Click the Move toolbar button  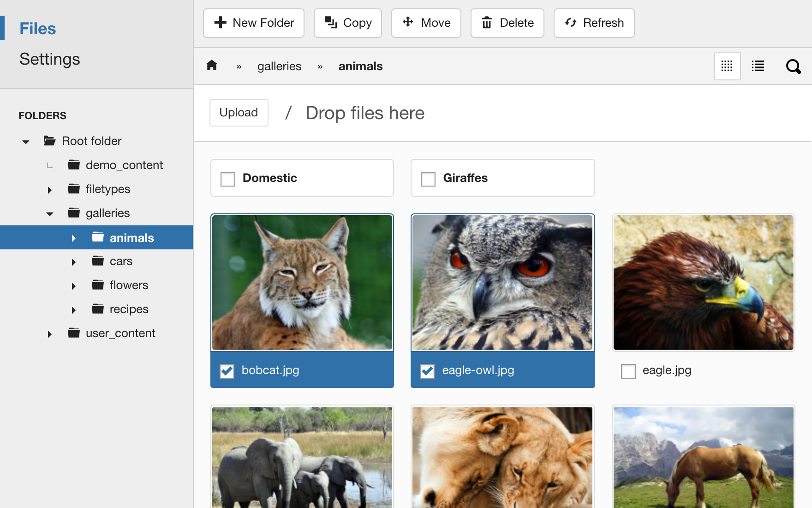point(426,23)
